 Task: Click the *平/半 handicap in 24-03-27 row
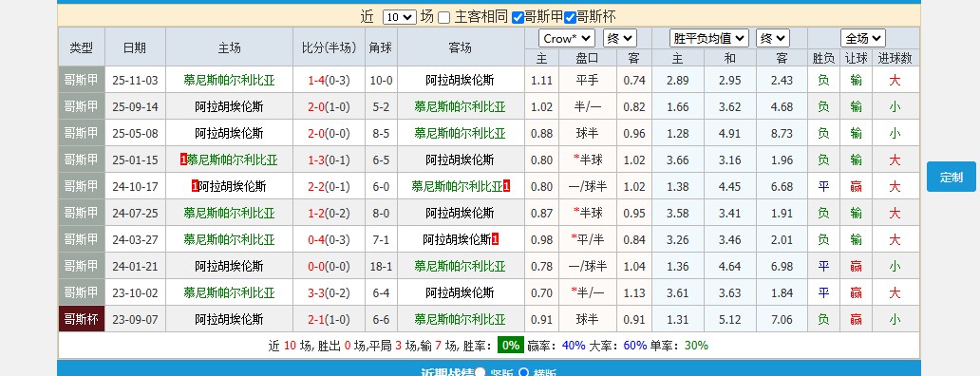(588, 239)
